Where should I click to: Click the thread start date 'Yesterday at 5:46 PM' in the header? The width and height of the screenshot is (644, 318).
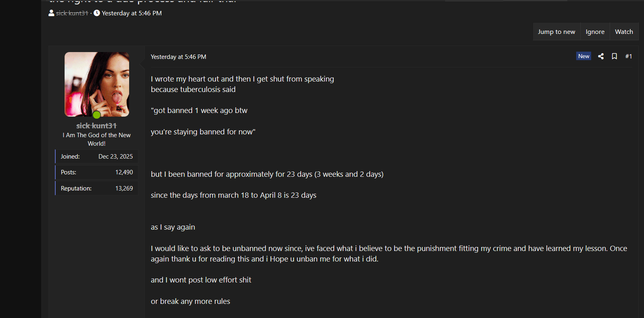(132, 13)
